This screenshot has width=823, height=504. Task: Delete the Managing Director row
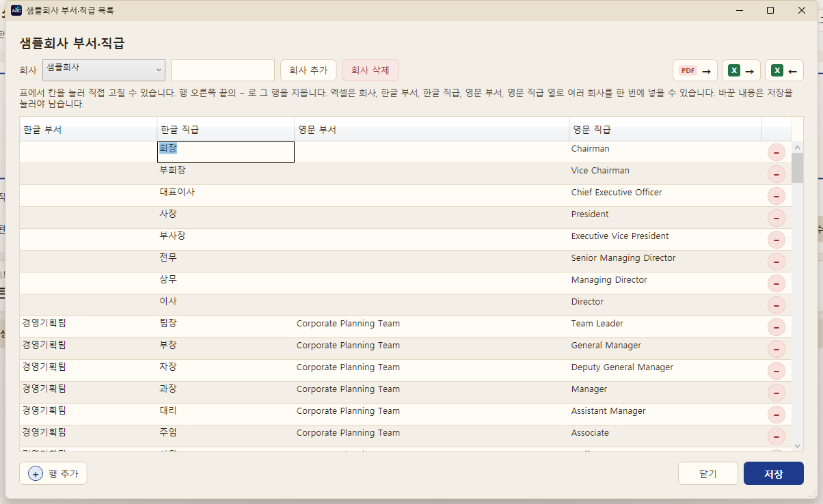(777, 283)
